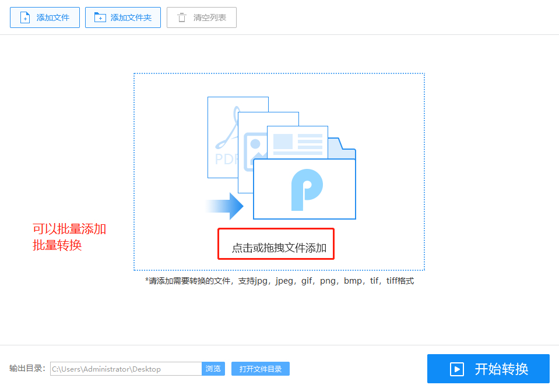Open the output folder via 打开文件目录
Viewport: 559px width, 392px height.
point(260,369)
